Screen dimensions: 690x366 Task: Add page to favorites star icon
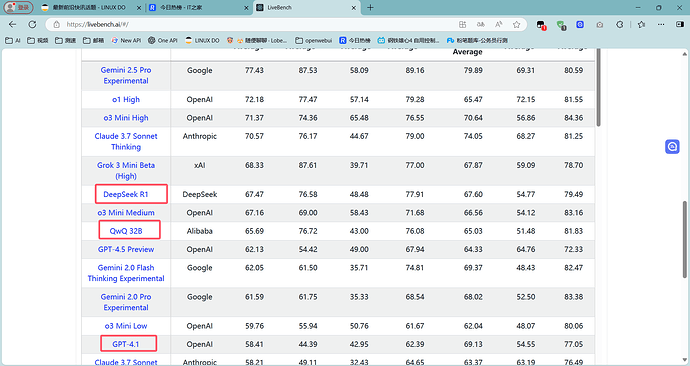[x=517, y=25]
